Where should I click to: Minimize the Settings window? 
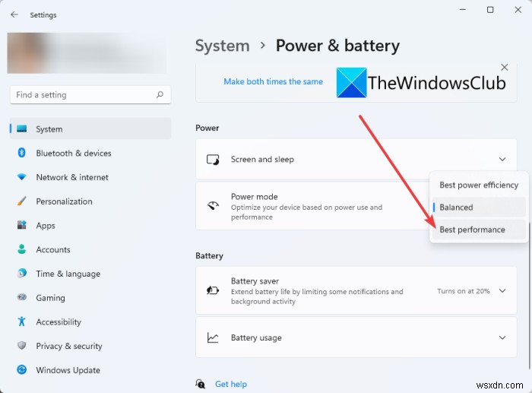(x=462, y=10)
